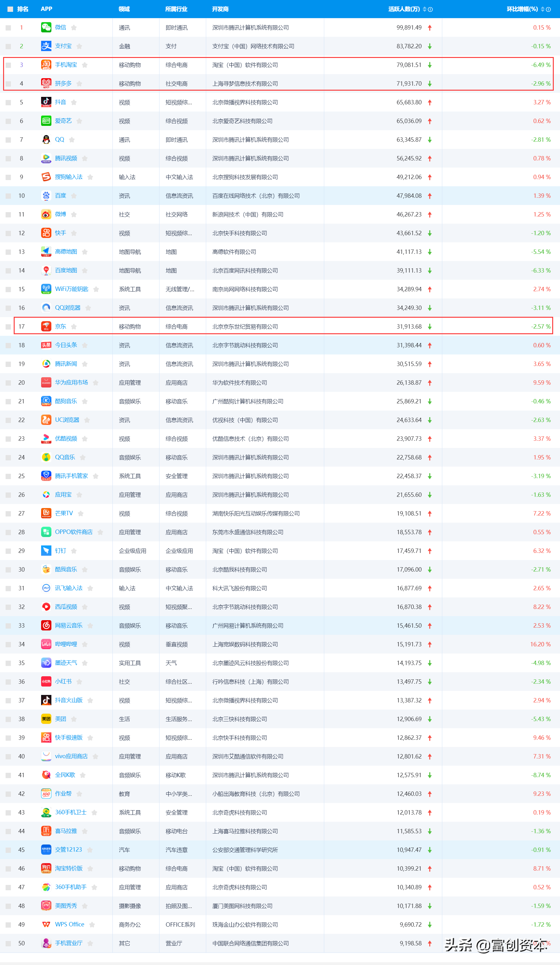The height and width of the screenshot is (965, 560).
Task: Check the box for 手机营业厅 row
Action: tap(8, 944)
